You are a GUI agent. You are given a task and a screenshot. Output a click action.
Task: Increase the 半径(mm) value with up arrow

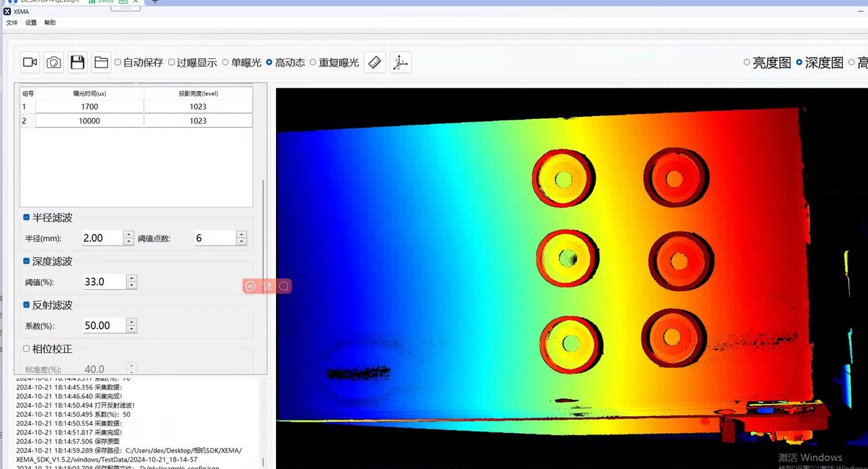[129, 234]
